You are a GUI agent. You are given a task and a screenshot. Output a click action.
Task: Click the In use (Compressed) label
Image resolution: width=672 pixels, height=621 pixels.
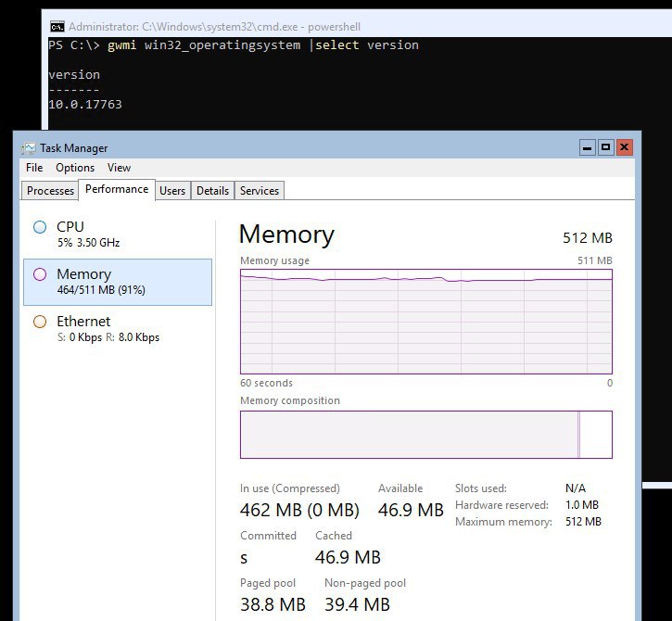(290, 488)
